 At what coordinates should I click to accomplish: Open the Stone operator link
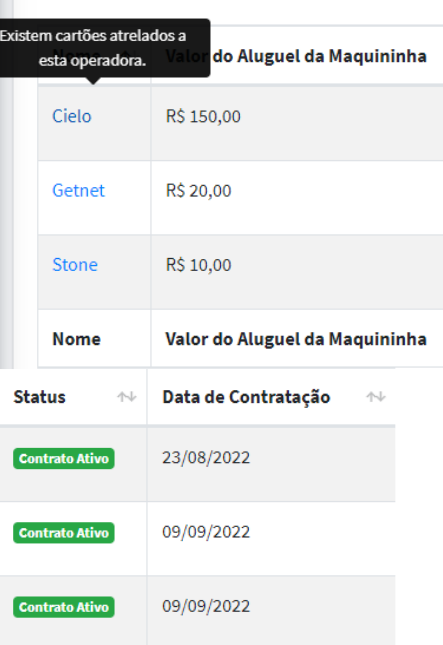click(75, 265)
